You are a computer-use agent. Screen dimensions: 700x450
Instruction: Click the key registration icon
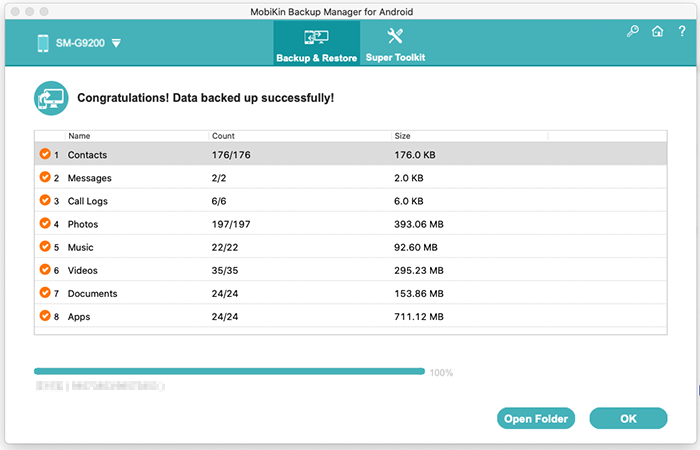tap(633, 31)
